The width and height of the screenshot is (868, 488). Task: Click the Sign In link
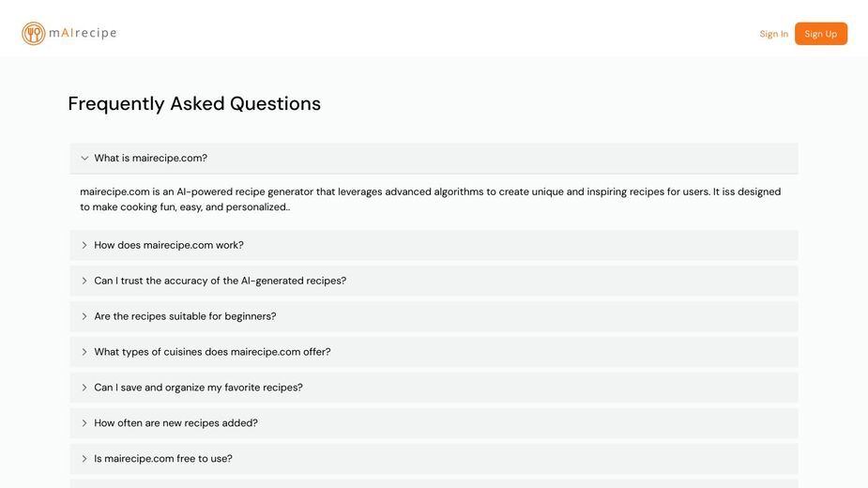773,34
